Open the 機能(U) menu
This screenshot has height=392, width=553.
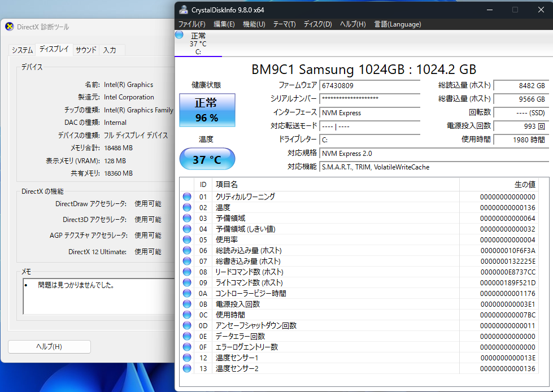[x=254, y=24]
